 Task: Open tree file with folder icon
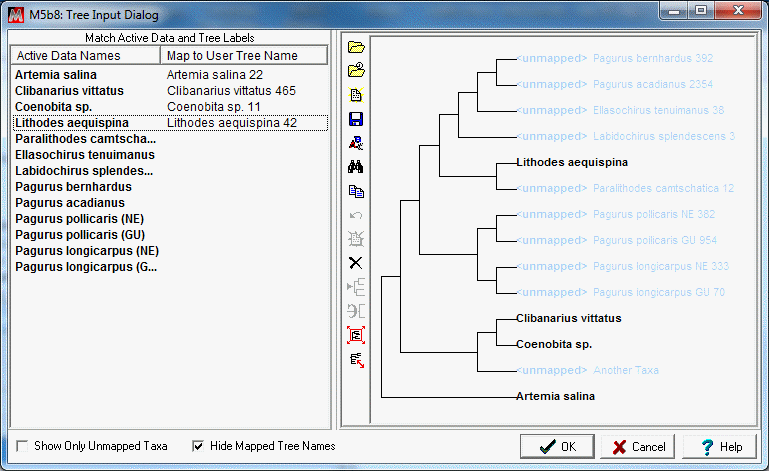356,47
